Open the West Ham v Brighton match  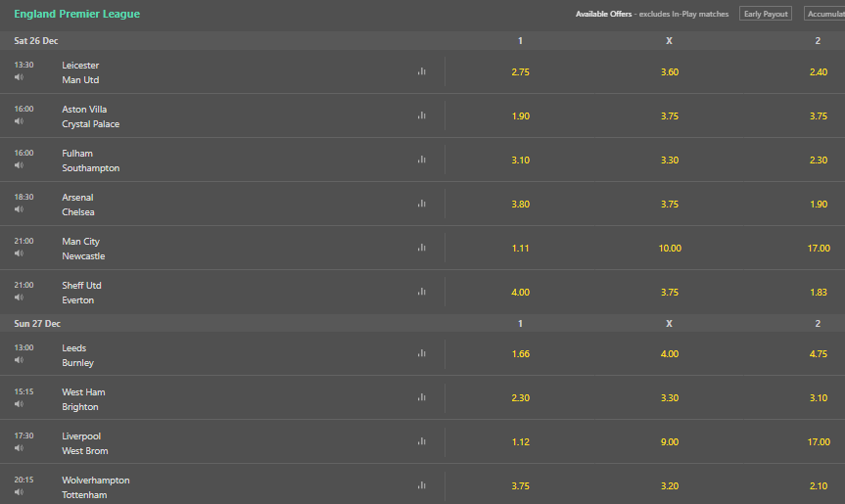(x=83, y=399)
